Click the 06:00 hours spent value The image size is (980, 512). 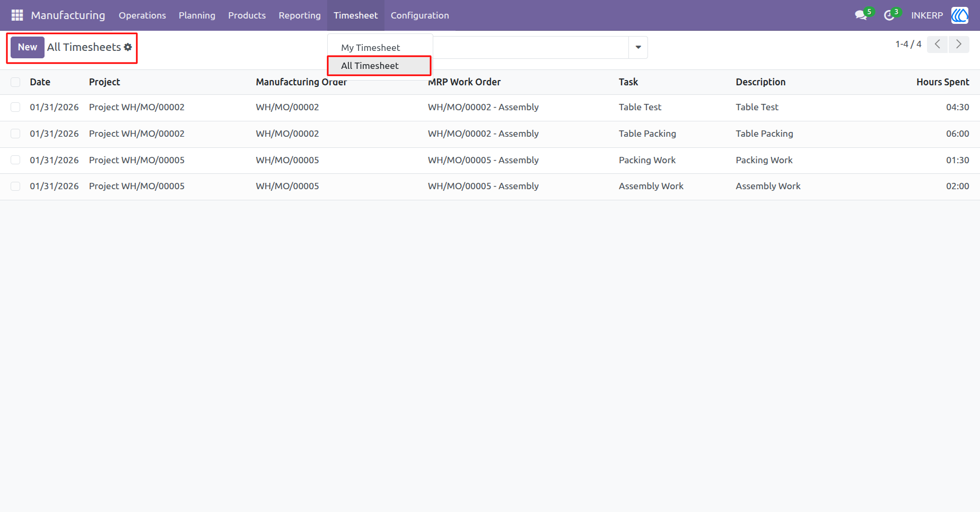pos(957,134)
